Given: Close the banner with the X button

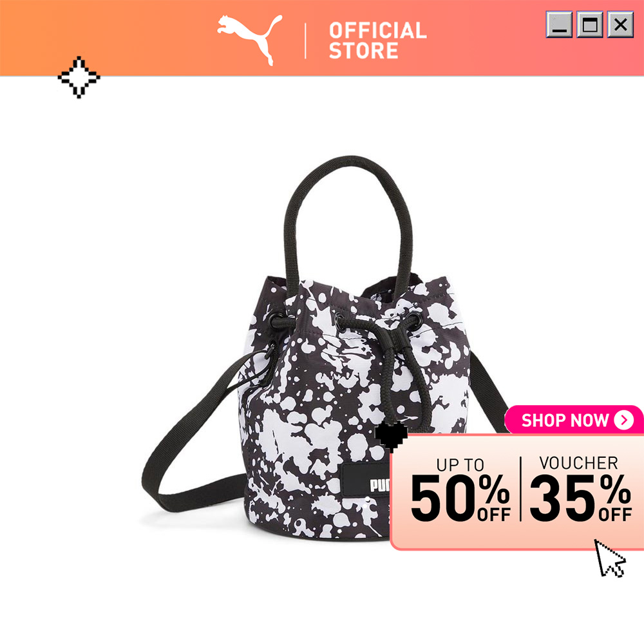Looking at the screenshot, I should (x=620, y=24).
